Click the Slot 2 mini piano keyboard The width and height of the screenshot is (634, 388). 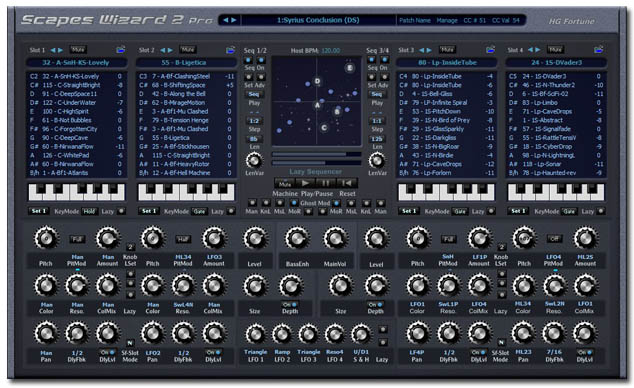click(186, 192)
